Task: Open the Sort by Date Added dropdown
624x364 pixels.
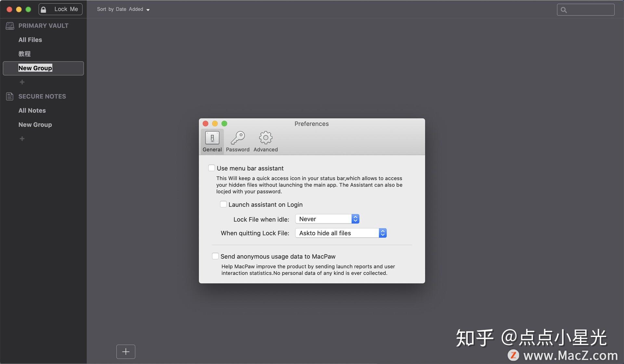Action: (x=123, y=9)
